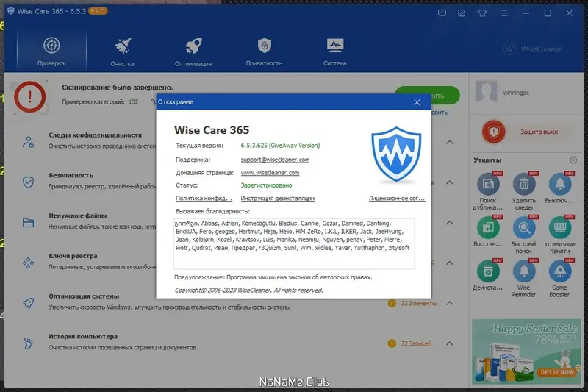588x392 pixels.
Task: Open the Инструкция деинсталяции link
Action: 277,198
